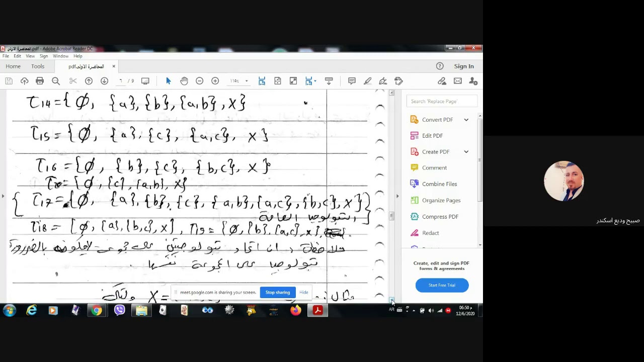Add a sticky note comment
The height and width of the screenshot is (362, 644).
[x=352, y=81]
